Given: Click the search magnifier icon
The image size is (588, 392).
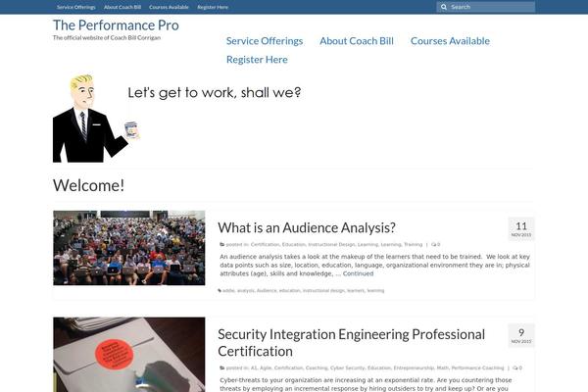Looking at the screenshot, I should (444, 7).
